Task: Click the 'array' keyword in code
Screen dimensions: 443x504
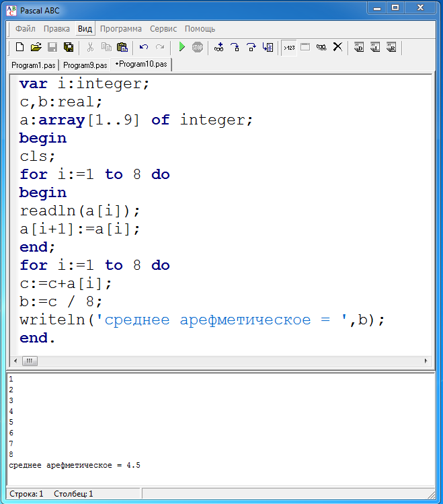Action: 62,120
